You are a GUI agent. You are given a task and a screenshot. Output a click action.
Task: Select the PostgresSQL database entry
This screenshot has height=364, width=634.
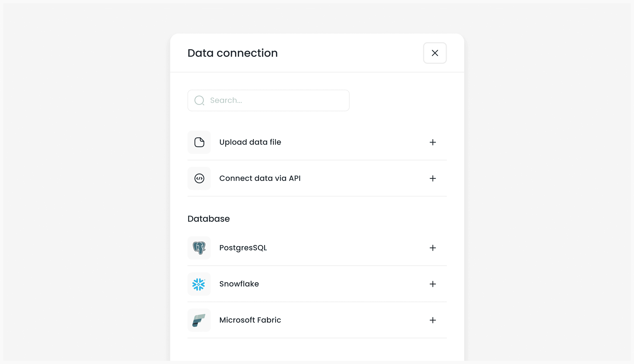coord(243,248)
